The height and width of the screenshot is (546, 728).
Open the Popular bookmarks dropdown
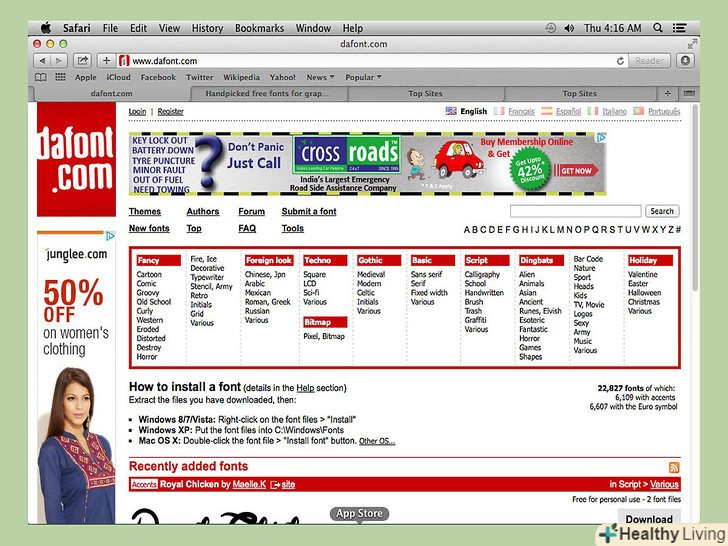pyautogui.click(x=363, y=78)
